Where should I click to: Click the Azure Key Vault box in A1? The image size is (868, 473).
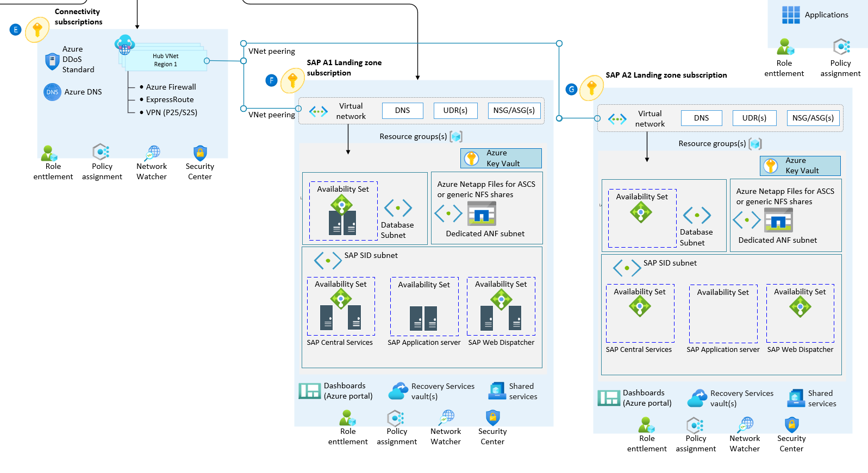[x=501, y=158]
